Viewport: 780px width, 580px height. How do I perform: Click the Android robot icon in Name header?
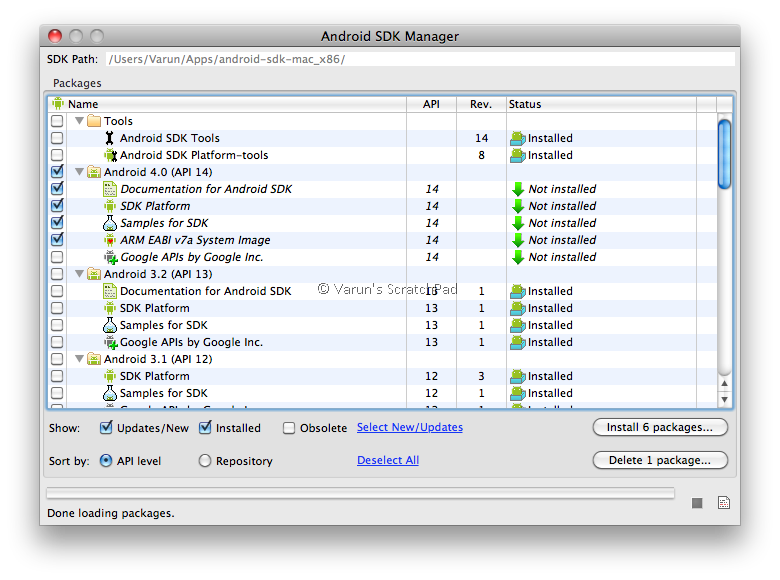58,103
